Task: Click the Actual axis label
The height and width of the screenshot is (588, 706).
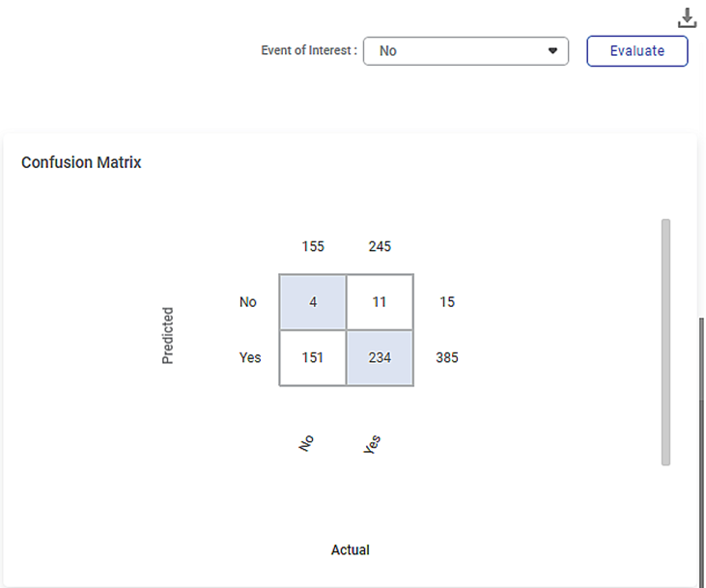Action: click(x=351, y=549)
